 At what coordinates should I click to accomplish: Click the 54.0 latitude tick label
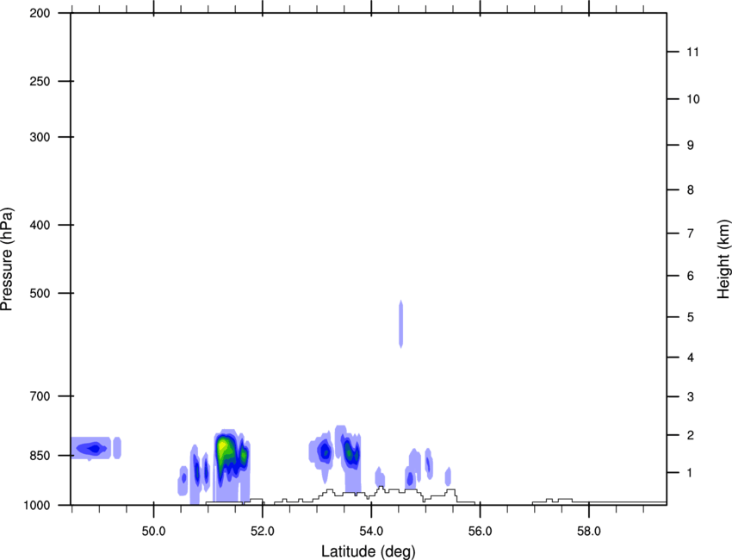coord(371,532)
